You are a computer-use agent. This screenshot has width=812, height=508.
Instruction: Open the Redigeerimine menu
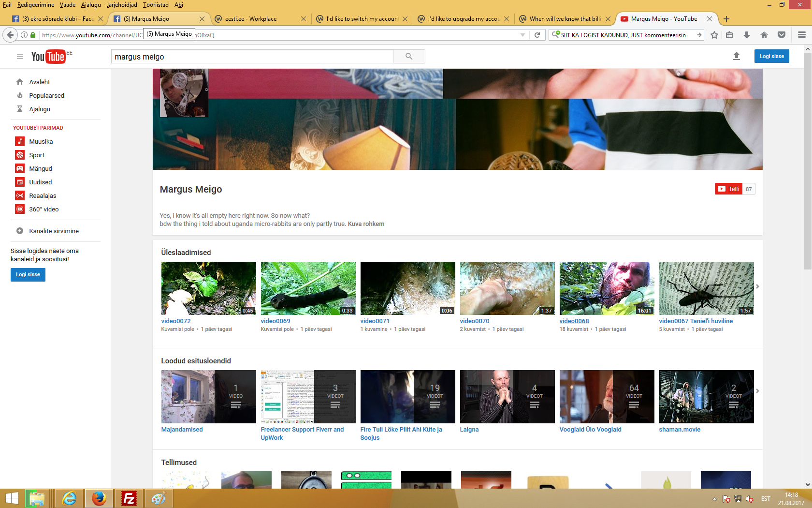[x=36, y=5]
